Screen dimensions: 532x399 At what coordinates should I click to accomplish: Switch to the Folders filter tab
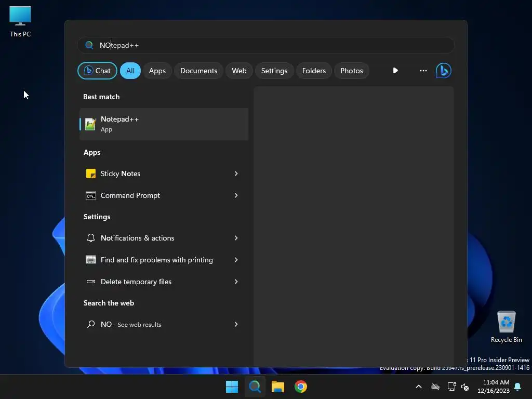(x=314, y=71)
